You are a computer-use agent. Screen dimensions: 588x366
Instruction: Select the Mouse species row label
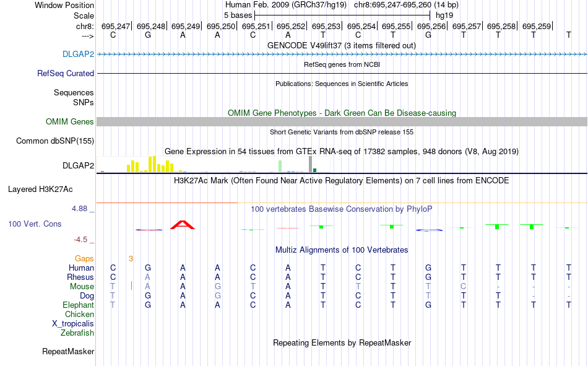coord(82,286)
